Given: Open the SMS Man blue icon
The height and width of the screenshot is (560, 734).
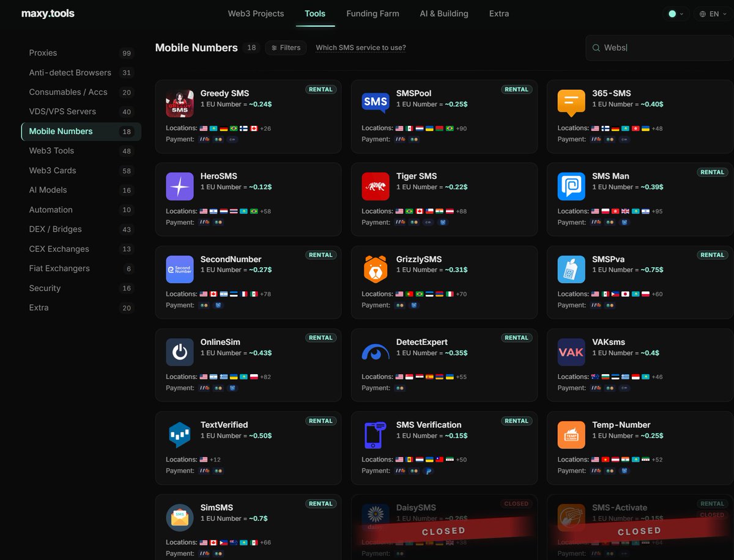Looking at the screenshot, I should click(x=571, y=186).
